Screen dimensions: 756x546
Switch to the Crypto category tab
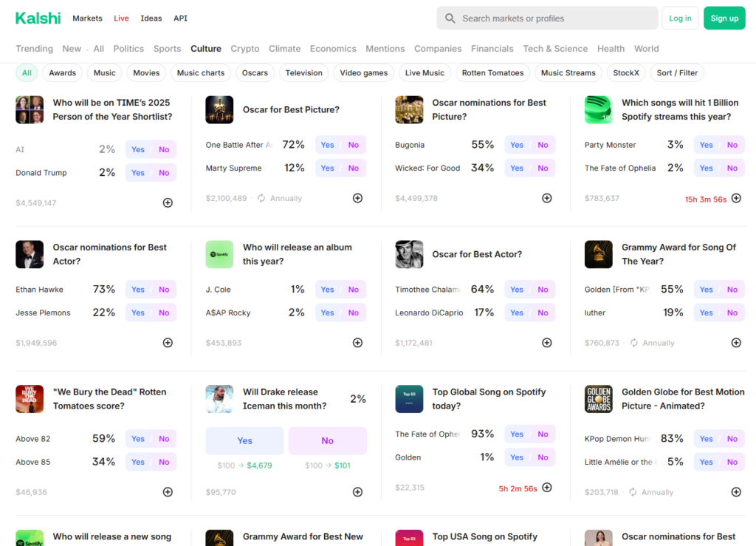[x=244, y=49]
